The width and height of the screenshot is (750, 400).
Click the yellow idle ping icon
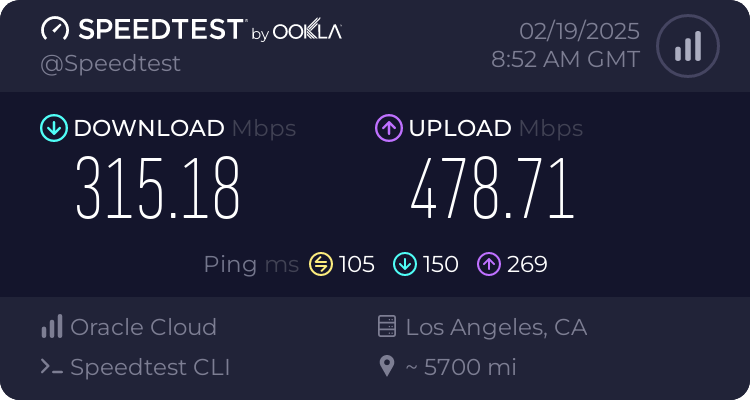point(321,264)
